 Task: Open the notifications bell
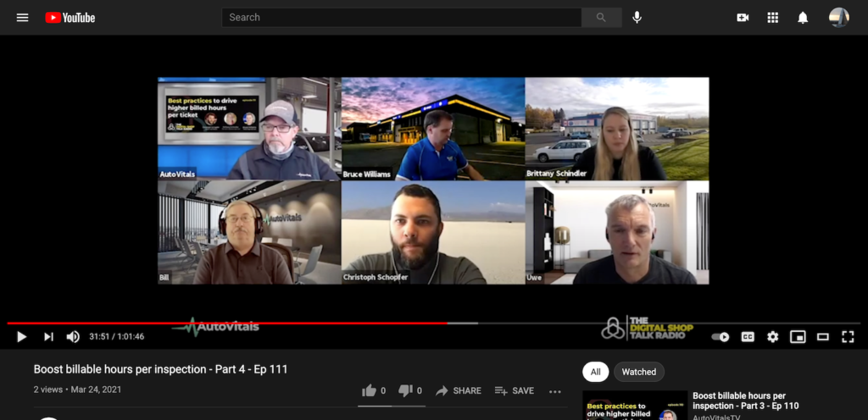pos(803,18)
